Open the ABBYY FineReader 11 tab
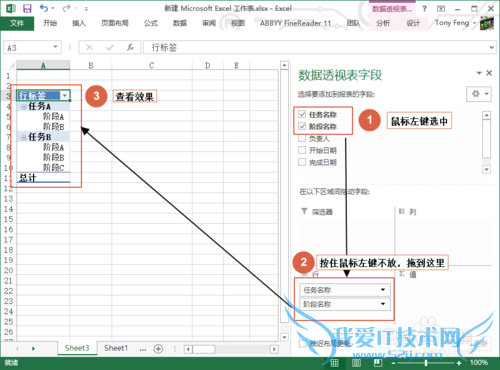This screenshot has height=370, width=500. [295, 23]
